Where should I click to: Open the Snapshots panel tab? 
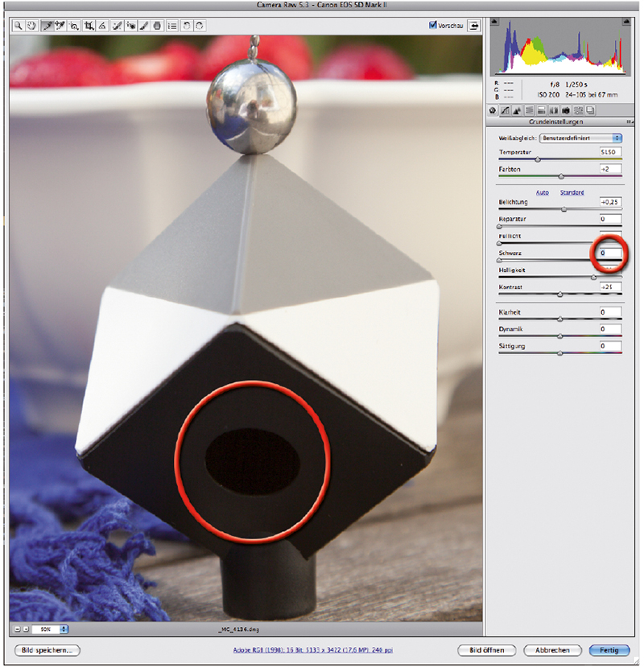click(x=590, y=110)
